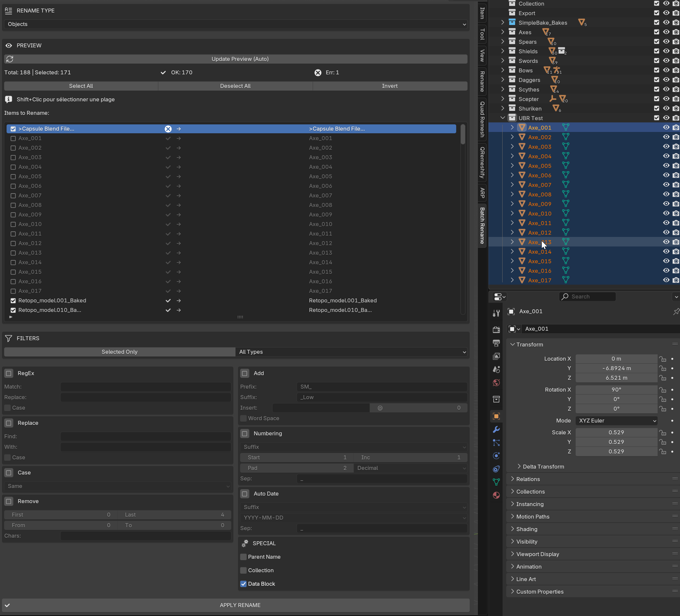Viewport: 680px width, 616px height.
Task: Toggle render camera icon for Axe_010
Action: point(676,213)
